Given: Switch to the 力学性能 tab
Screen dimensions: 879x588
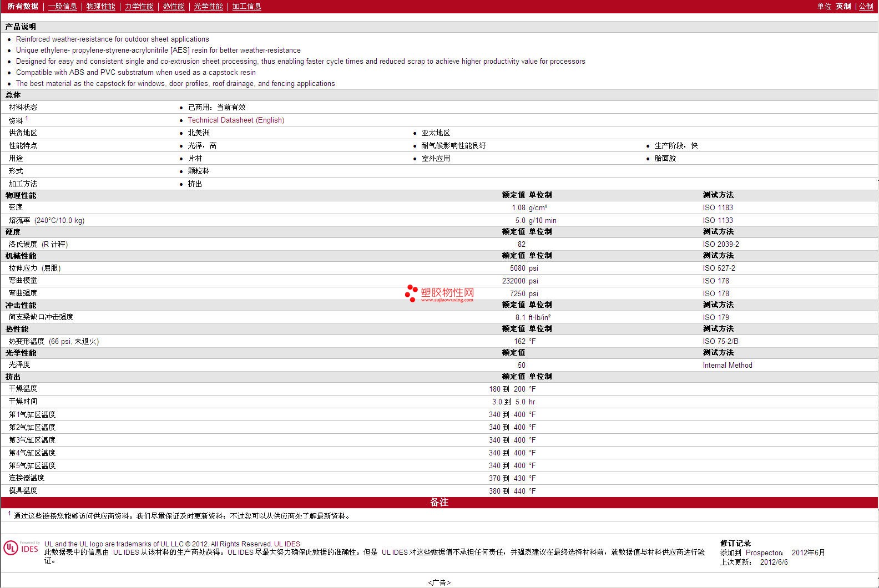Looking at the screenshot, I should pyautogui.click(x=139, y=6).
